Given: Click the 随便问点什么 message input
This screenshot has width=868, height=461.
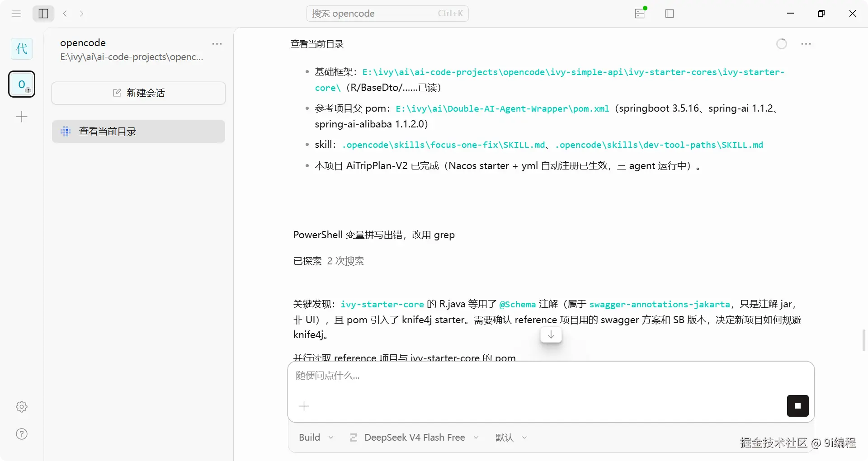Looking at the screenshot, I should 551,376.
